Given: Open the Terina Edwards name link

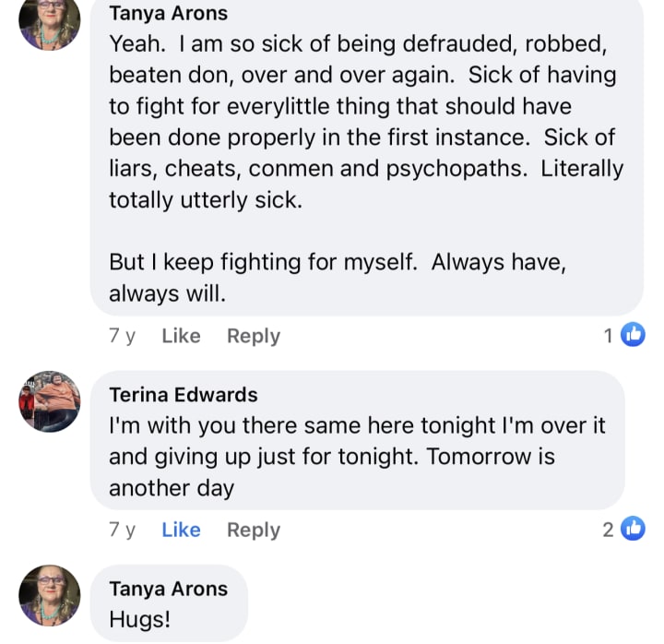Looking at the screenshot, I should [183, 395].
